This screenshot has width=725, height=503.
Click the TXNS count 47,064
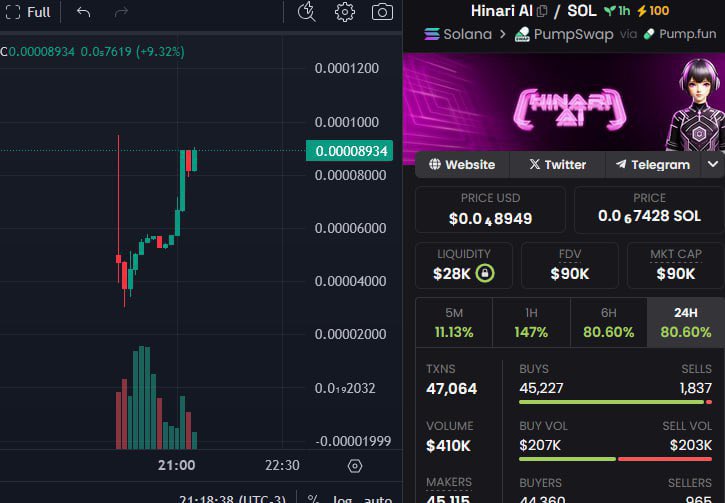pos(451,389)
